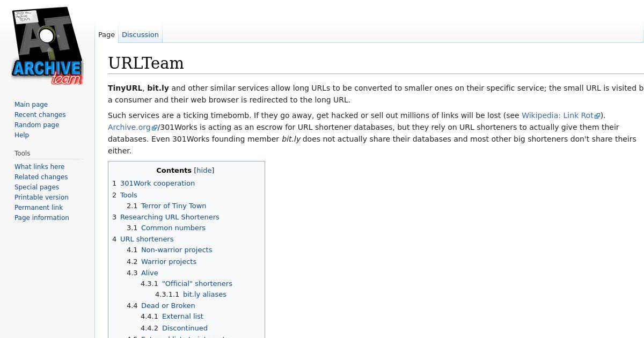Open Special pages link
Image resolution: width=644 pixels, height=338 pixels.
(x=36, y=187)
